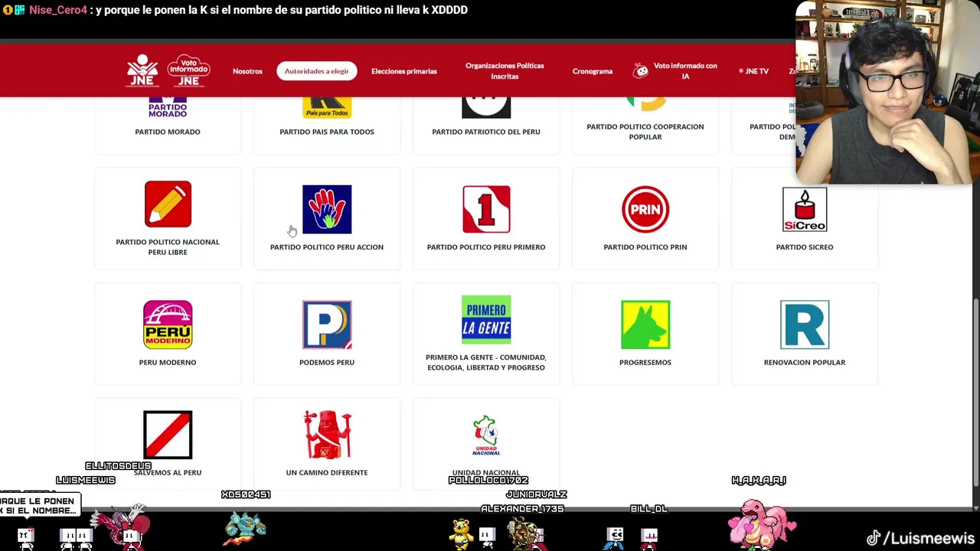
Task: Click the page vertical scrollbar thumb
Action: [975, 391]
